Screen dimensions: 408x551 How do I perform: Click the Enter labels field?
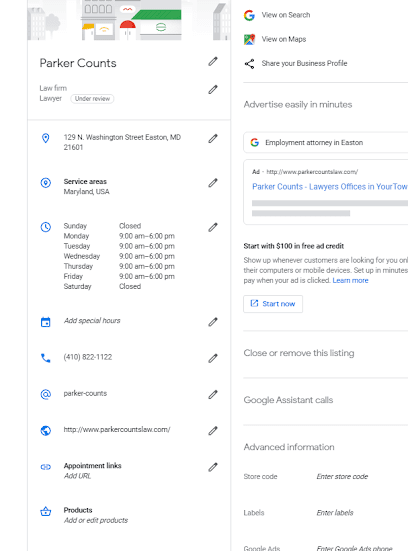point(335,513)
